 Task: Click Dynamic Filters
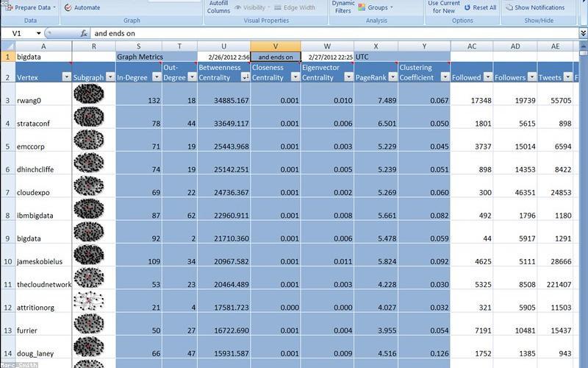point(343,7)
